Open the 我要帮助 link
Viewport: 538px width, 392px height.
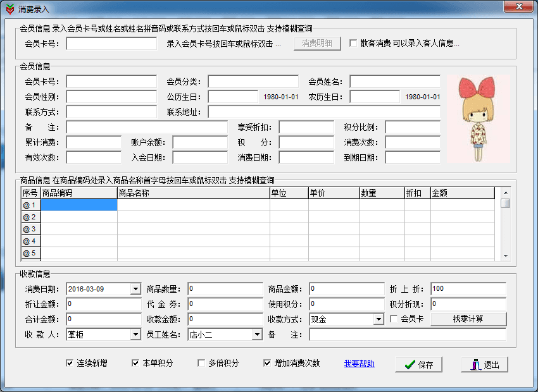pyautogui.click(x=360, y=364)
